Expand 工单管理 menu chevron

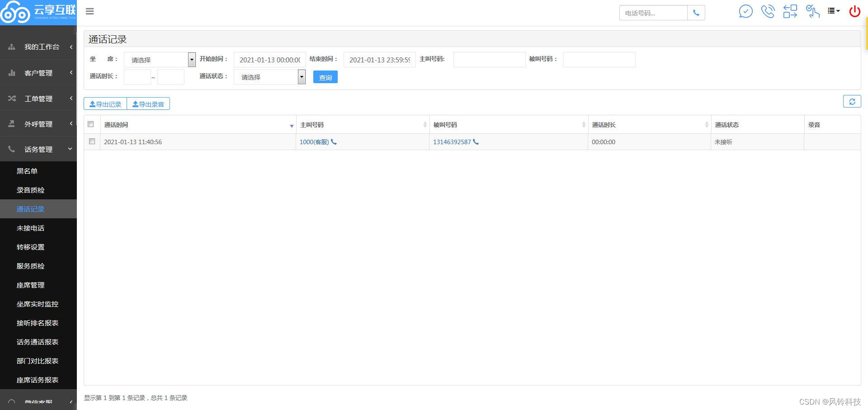coord(71,99)
